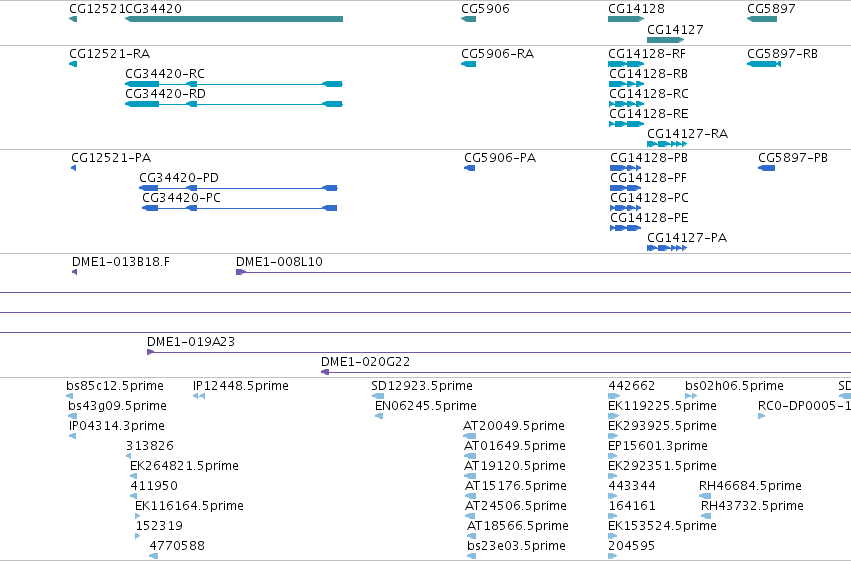
Task: Click the CG14128 gene label
Action: coord(636,9)
